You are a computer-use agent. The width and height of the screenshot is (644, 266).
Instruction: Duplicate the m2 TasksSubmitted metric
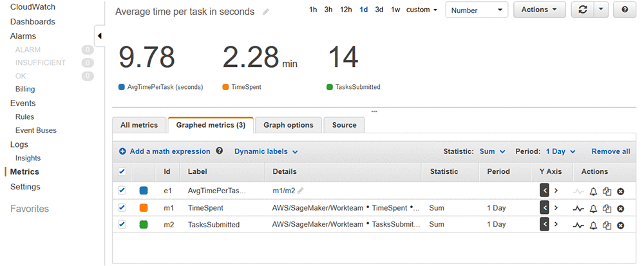(x=607, y=225)
